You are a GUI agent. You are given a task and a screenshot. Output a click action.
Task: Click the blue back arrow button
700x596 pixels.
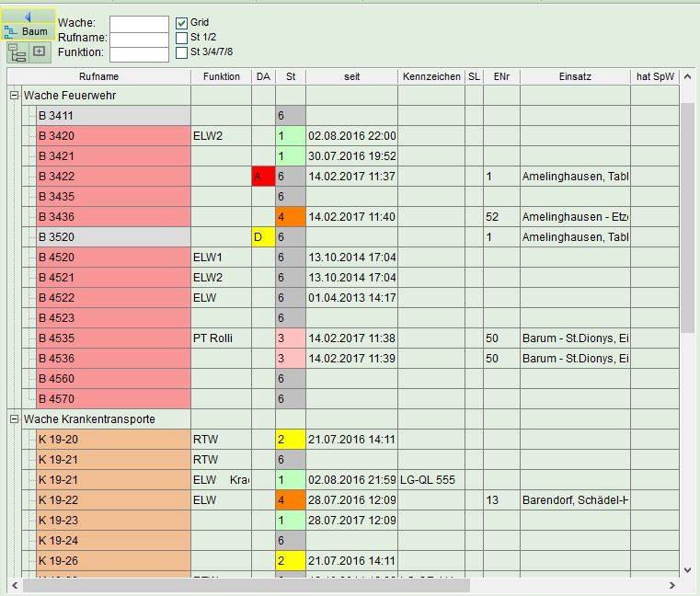(x=28, y=17)
